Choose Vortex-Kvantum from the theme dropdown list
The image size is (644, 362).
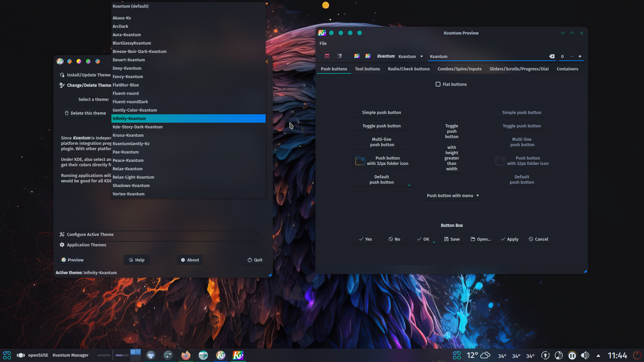188,194
